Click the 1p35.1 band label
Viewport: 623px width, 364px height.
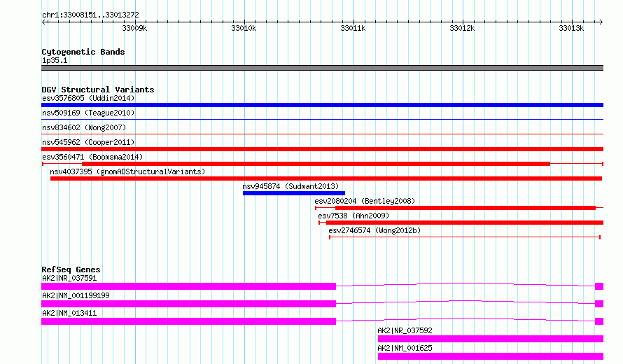pos(55,60)
